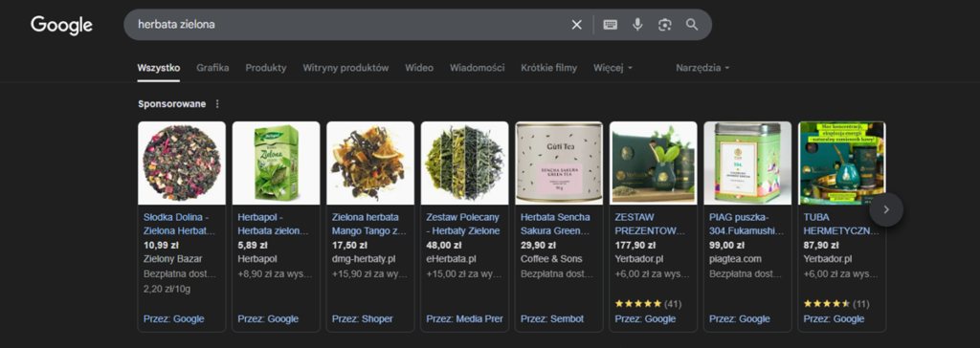Image resolution: width=980 pixels, height=348 pixels.
Task: Open the Zestaw Polecany Herbaty Zielone link
Action: [462, 225]
